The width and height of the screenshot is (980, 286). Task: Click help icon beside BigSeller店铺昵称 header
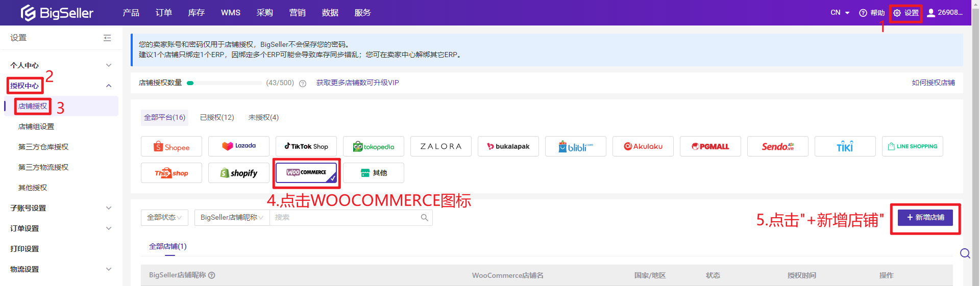(212, 275)
